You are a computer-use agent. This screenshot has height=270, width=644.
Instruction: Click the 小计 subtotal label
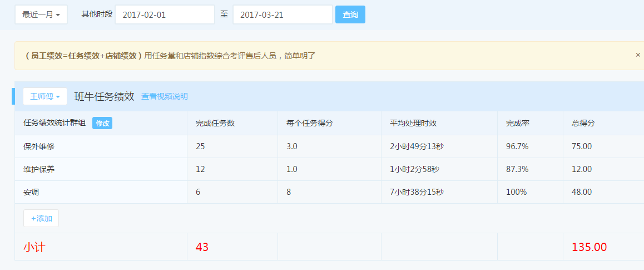click(x=34, y=247)
